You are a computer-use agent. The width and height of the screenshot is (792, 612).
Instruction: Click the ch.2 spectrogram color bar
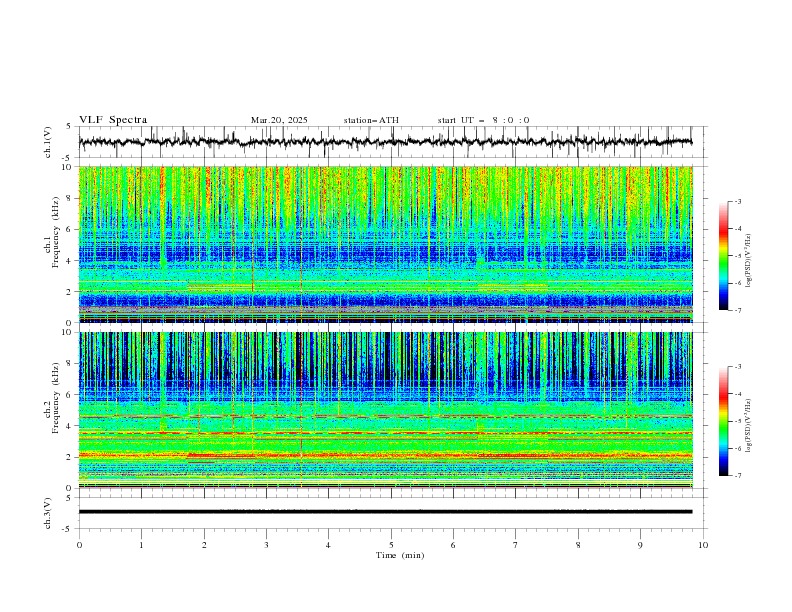pyautogui.click(x=723, y=421)
